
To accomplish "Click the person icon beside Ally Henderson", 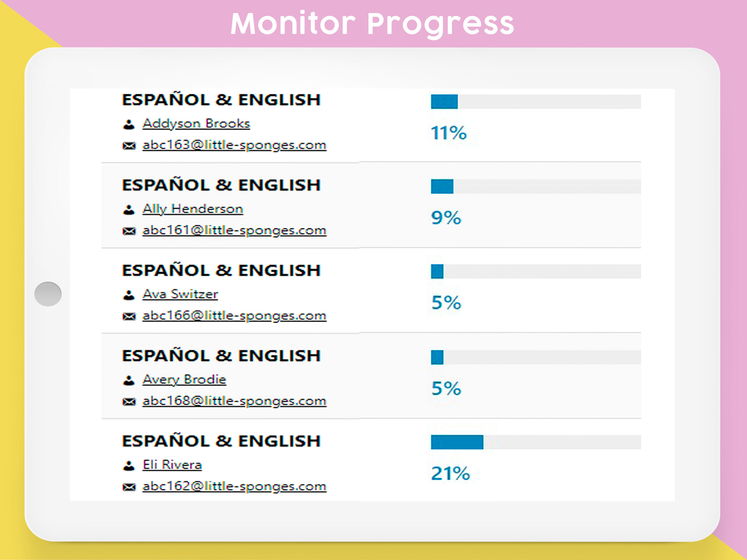I will pos(129,210).
